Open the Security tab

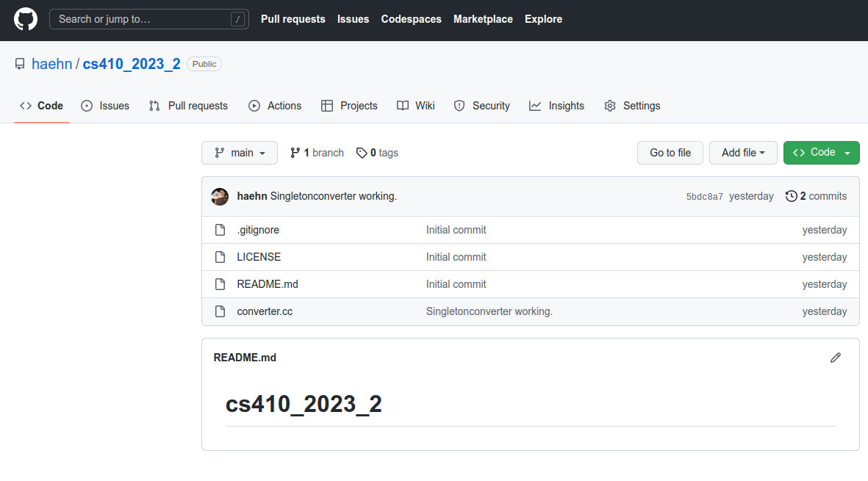point(481,106)
